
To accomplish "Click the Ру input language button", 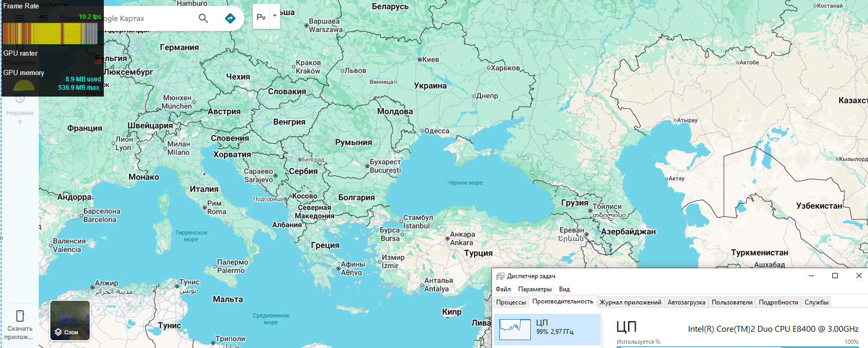I will (x=261, y=17).
